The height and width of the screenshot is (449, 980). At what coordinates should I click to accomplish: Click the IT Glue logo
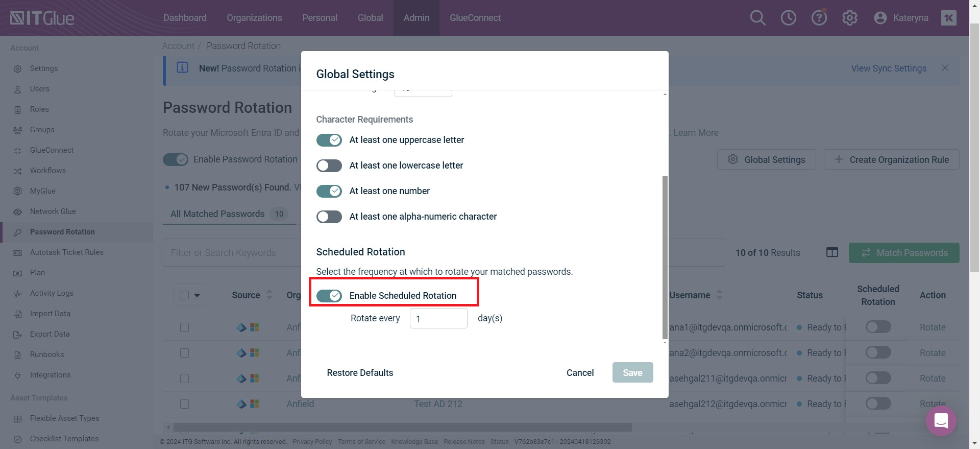click(x=42, y=18)
